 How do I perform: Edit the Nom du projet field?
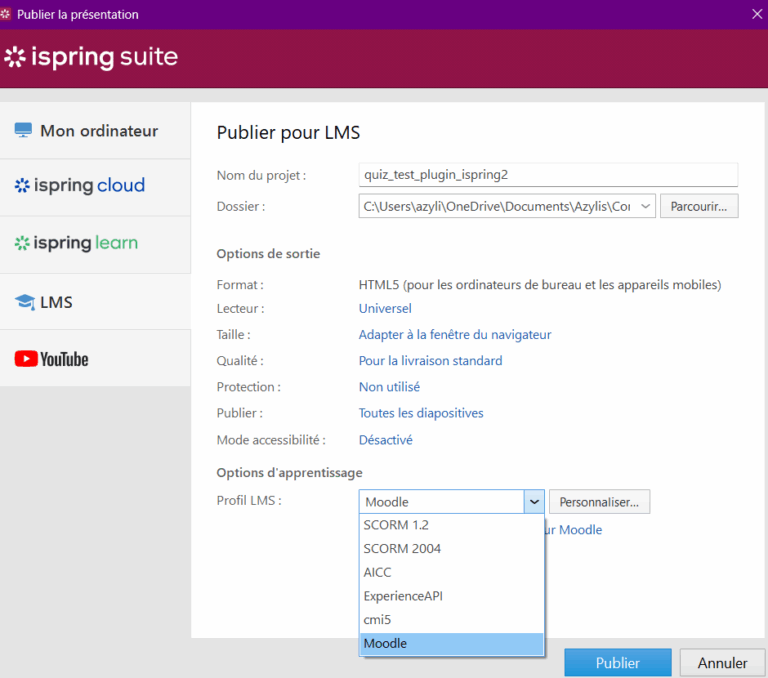pyautogui.click(x=548, y=174)
